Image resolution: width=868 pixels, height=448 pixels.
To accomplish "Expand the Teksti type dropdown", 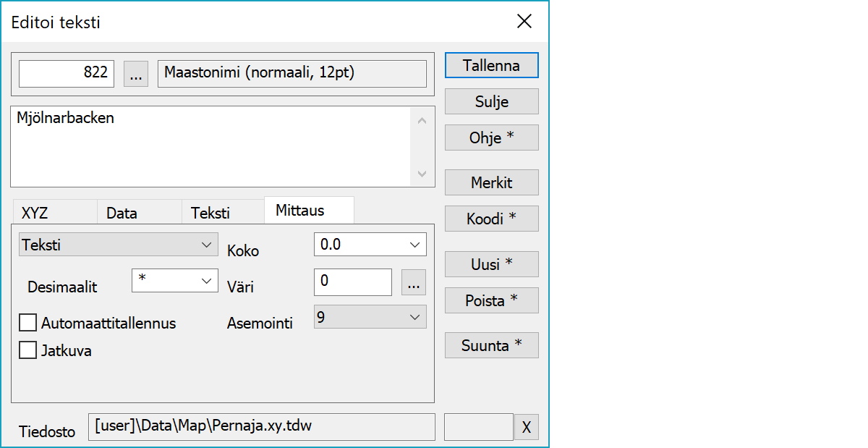I will point(118,245).
